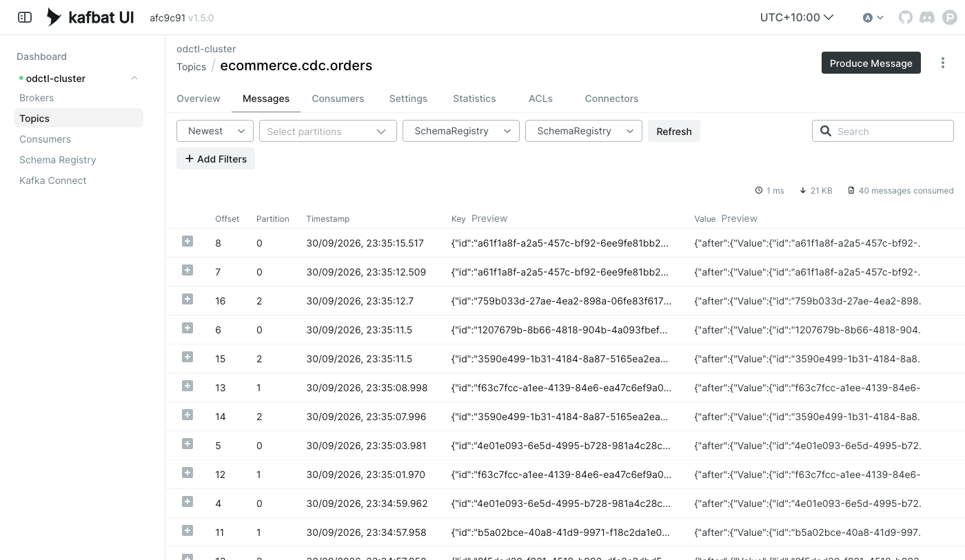This screenshot has height=560, width=965.
Task: Switch to the Consumers tab
Action: 338,98
